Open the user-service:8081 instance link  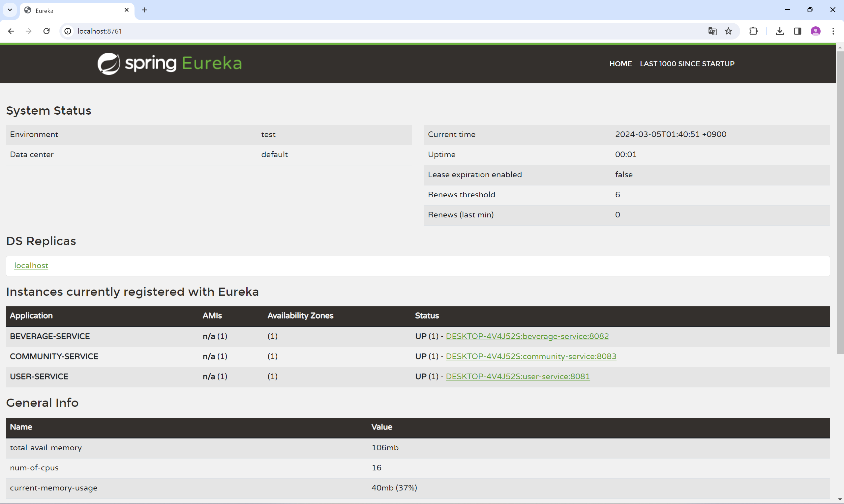click(x=517, y=376)
